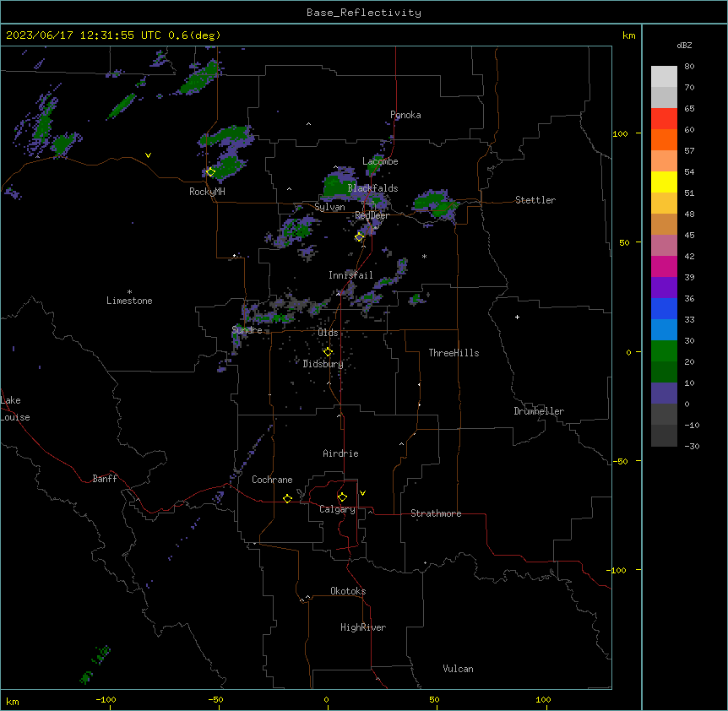This screenshot has width=728, height=711.
Task: Click the yellow diamond marker below RedDeer
Action: [360, 237]
